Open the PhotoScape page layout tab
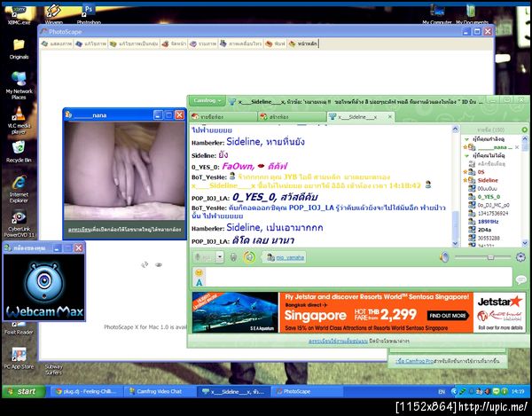Viewport: 532px width, 416px height. [174, 43]
